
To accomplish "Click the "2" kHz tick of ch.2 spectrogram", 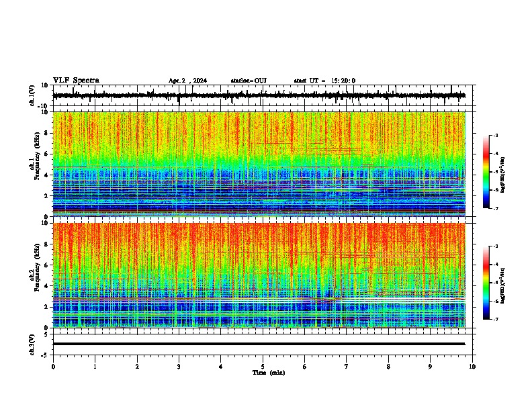I will [46, 307].
